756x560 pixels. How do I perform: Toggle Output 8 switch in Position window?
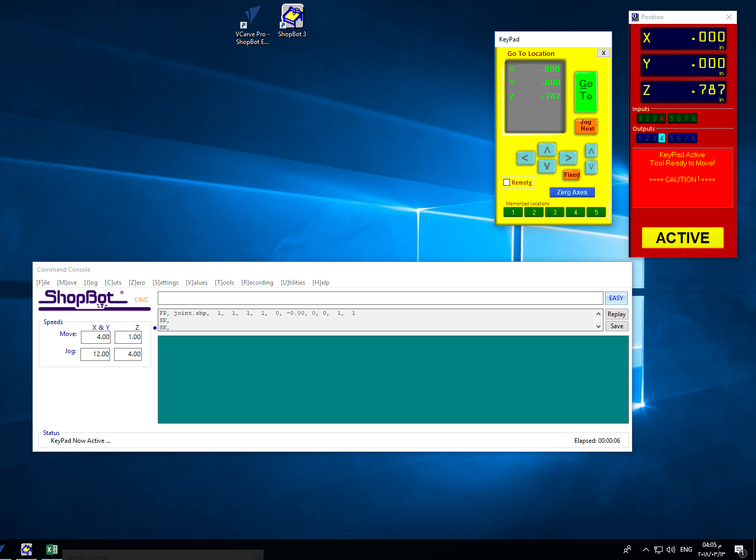(x=693, y=138)
